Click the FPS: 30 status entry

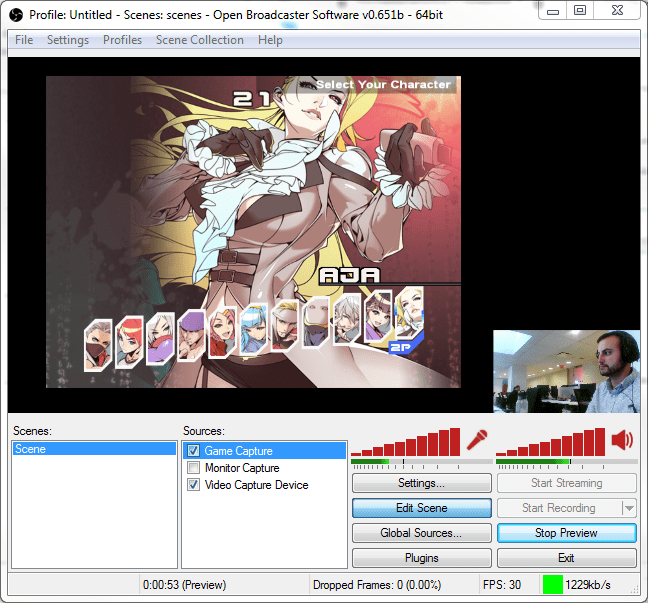click(x=502, y=585)
